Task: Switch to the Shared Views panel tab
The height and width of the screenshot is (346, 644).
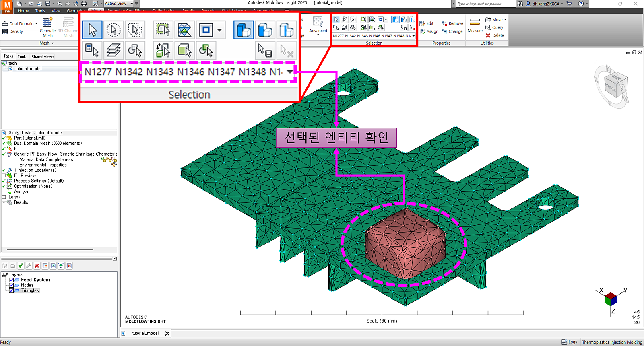Action: (x=42, y=56)
